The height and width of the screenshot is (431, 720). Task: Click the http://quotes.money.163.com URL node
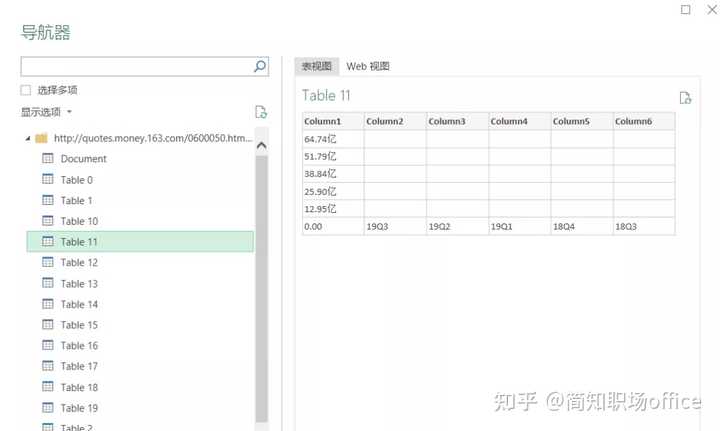pyautogui.click(x=153, y=138)
